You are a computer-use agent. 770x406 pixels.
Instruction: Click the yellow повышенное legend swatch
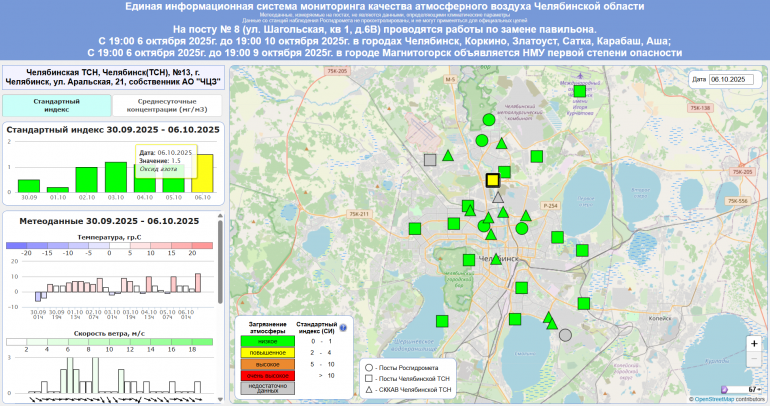268,353
